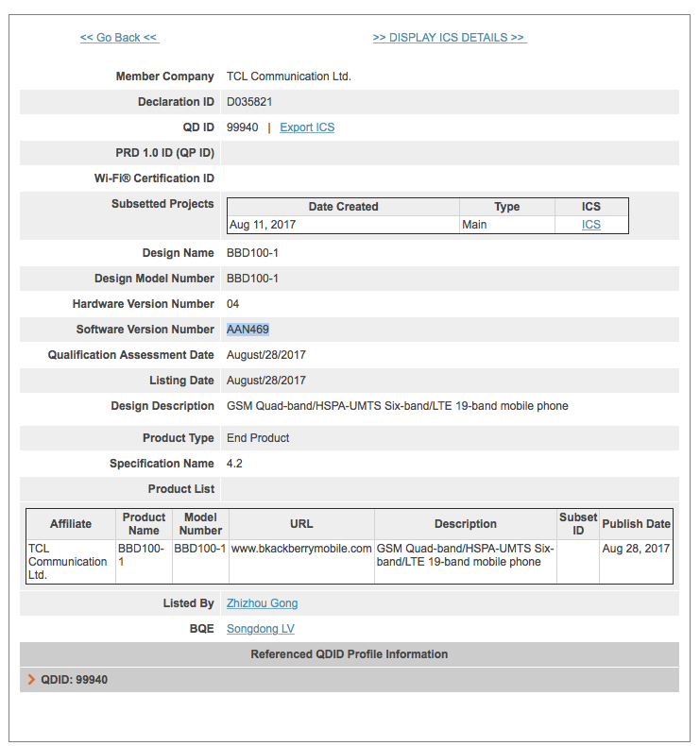
Task: Click Hardware Version Number value 04
Action: 232,304
